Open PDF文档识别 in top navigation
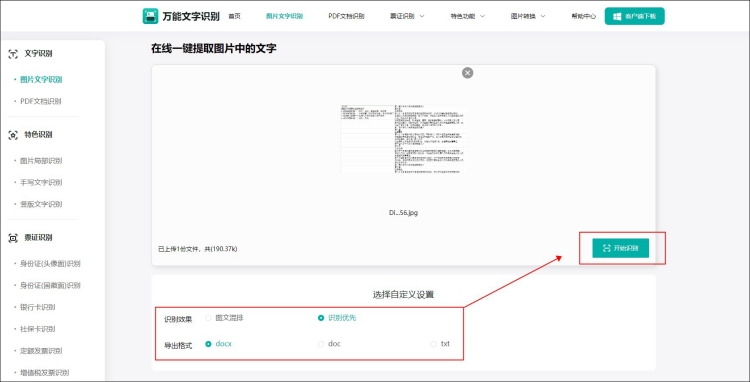The height and width of the screenshot is (382, 750). [346, 16]
